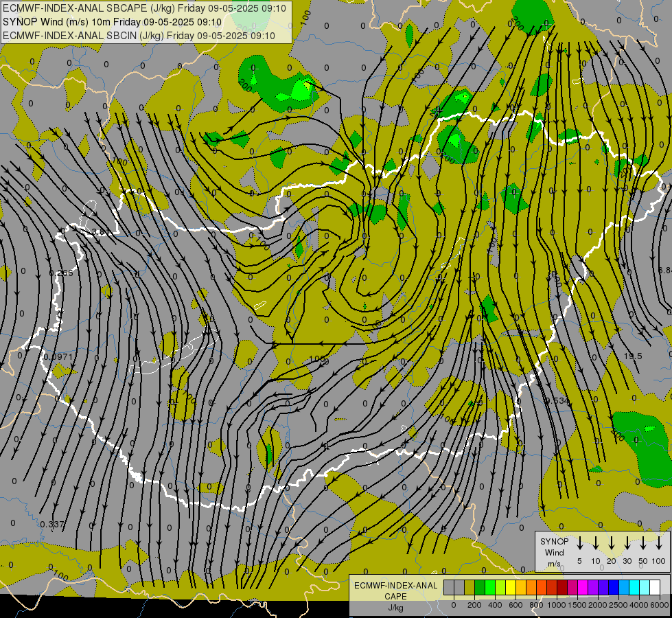Viewport: 672px width, 618px height.
Task: Click the 2000 tick label on CAPE scale
Action: point(598,605)
